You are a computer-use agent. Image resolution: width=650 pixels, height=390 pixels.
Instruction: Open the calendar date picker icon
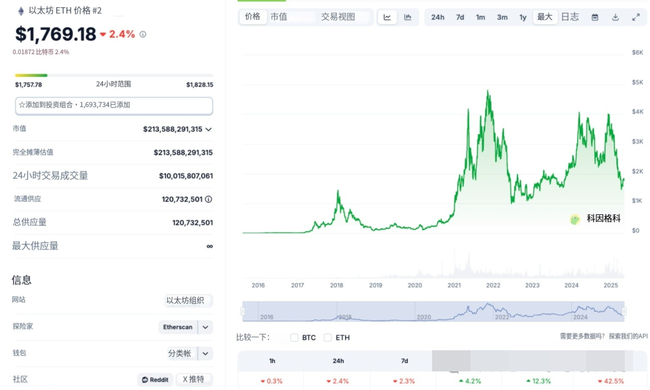pyautogui.click(x=595, y=17)
